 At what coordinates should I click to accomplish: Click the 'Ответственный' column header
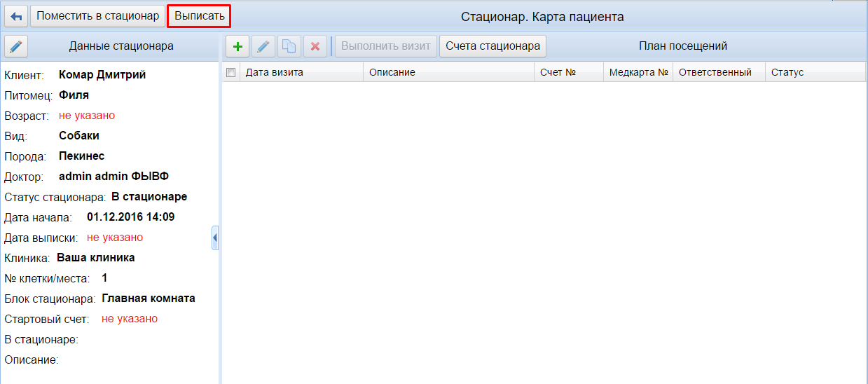coord(715,72)
